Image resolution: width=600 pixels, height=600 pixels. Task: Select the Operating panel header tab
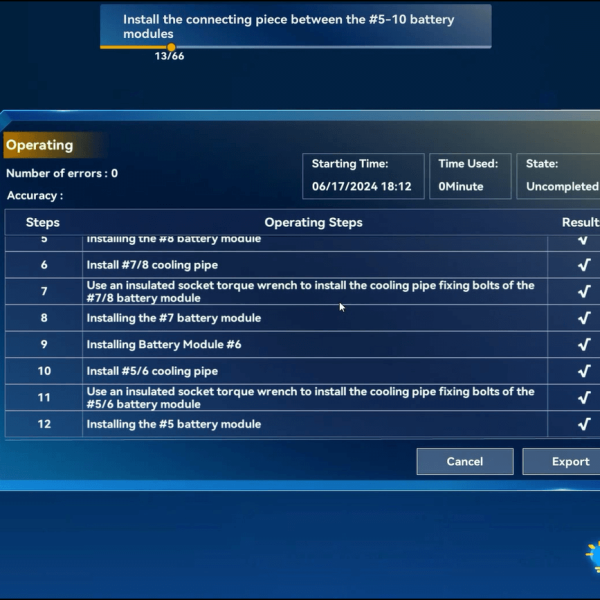click(40, 145)
